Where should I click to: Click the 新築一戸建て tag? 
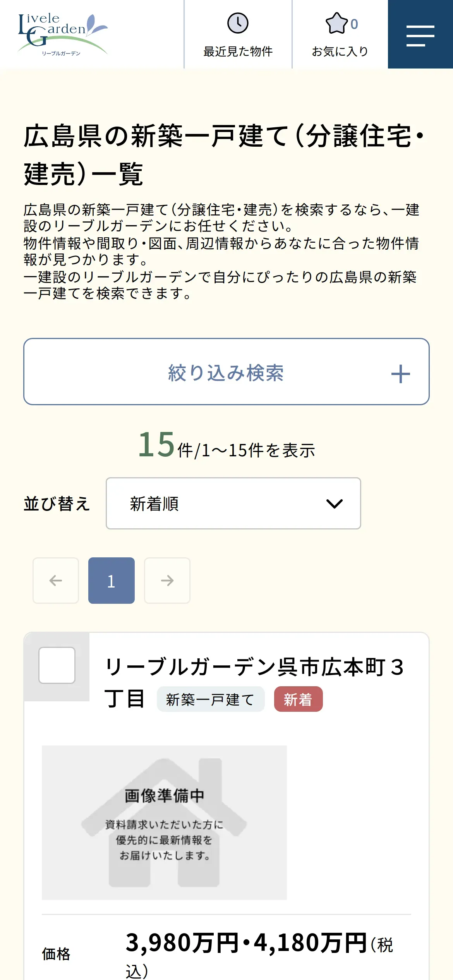click(x=210, y=699)
